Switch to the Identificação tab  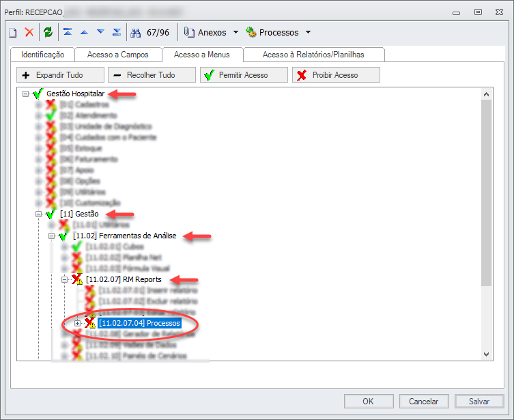click(42, 55)
